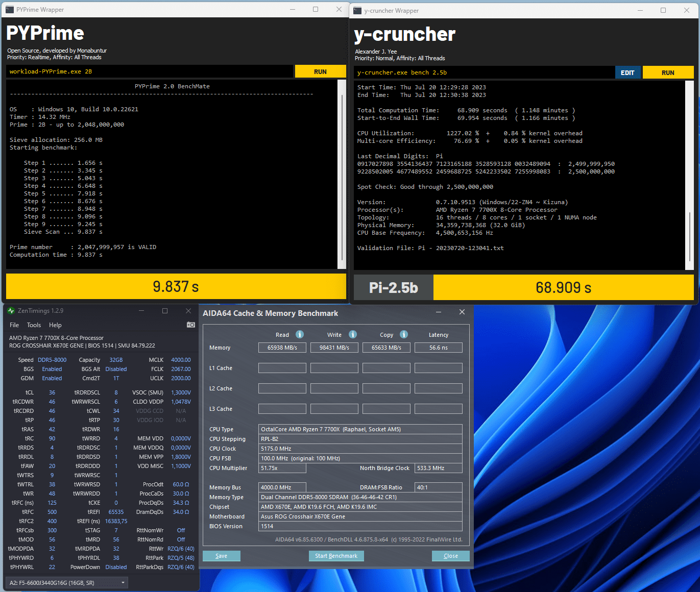Image resolution: width=700 pixels, height=592 pixels.
Task: Click tREFI value 65535 in ZenTimings
Action: 116,512
